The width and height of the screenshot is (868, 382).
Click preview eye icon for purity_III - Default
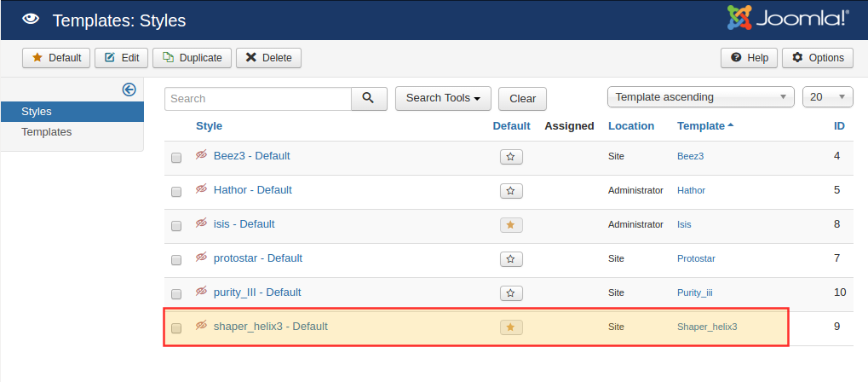[201, 291]
